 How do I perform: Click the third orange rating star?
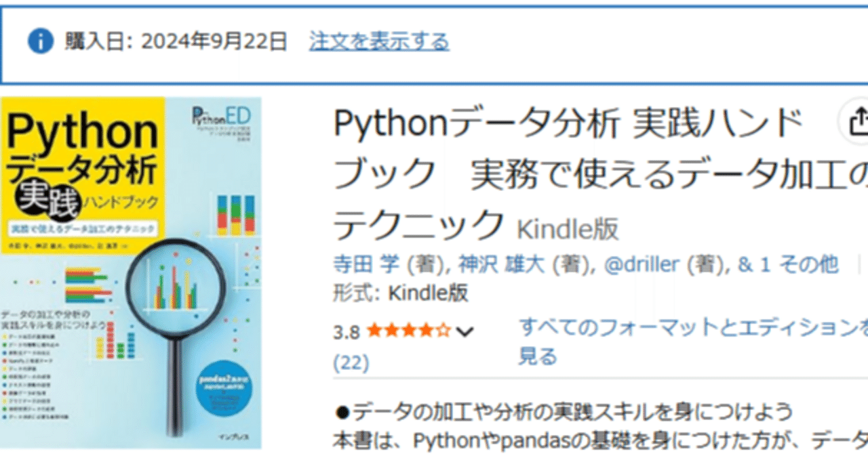point(410,330)
